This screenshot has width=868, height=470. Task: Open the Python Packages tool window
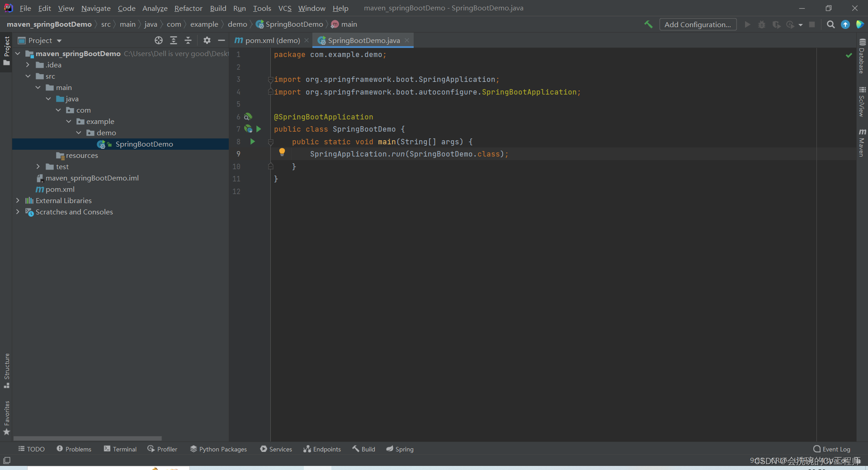pyautogui.click(x=218, y=449)
